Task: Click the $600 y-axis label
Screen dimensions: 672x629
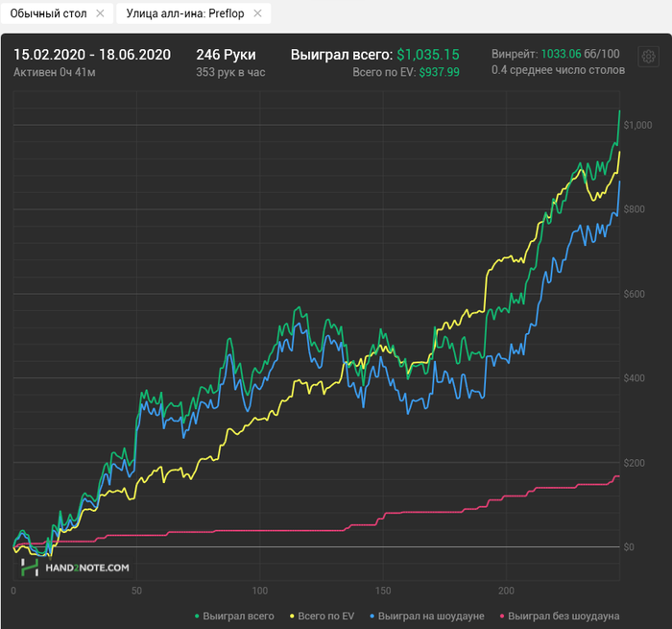Action: [x=635, y=294]
